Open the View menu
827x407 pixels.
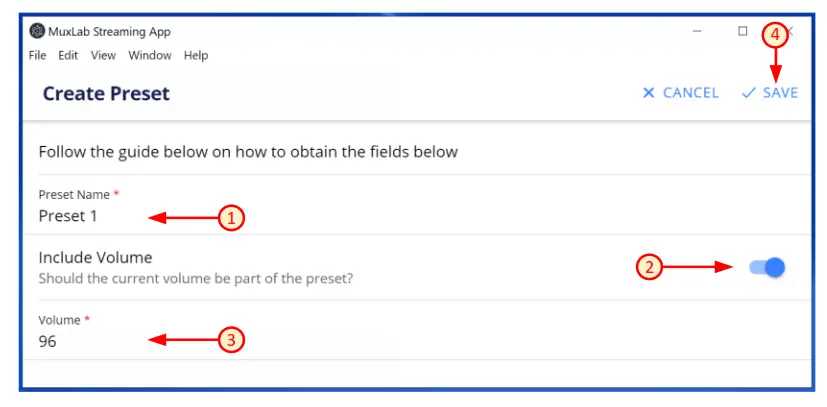(103, 55)
